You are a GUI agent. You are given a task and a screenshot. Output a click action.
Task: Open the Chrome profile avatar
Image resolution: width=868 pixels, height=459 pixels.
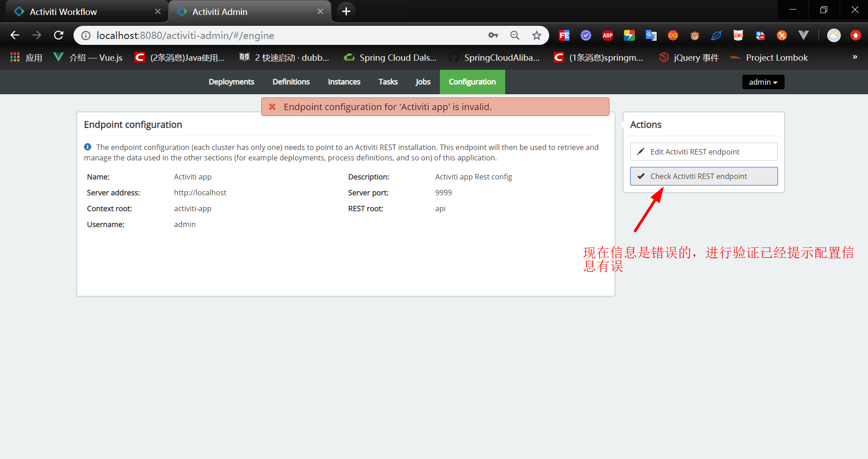[x=834, y=35]
